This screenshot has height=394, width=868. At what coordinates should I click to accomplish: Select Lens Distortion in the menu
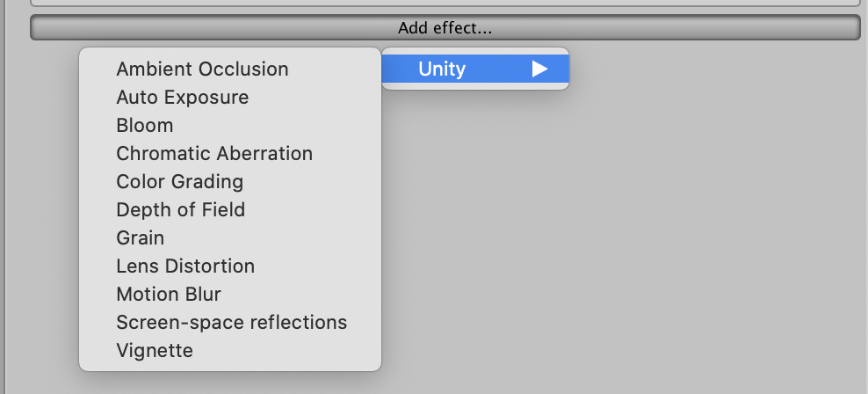pos(185,266)
